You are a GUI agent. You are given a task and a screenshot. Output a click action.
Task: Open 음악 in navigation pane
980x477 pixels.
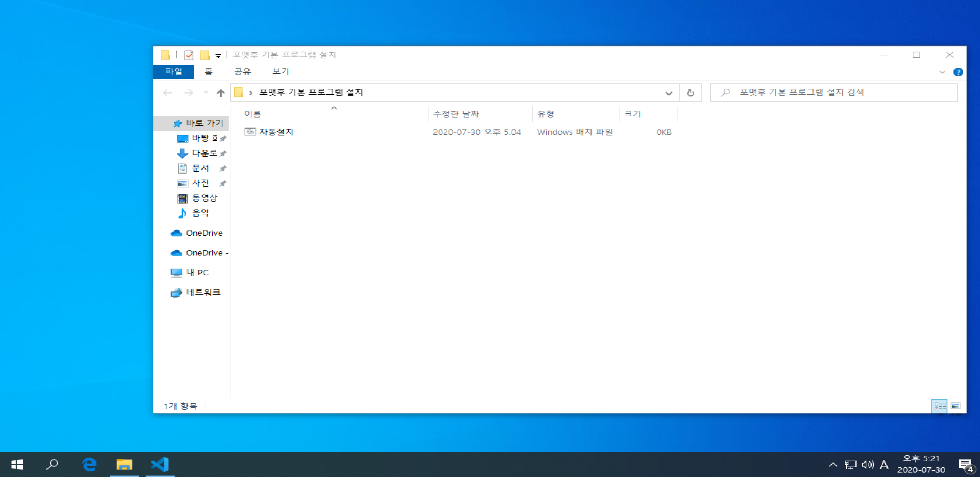[194, 213]
